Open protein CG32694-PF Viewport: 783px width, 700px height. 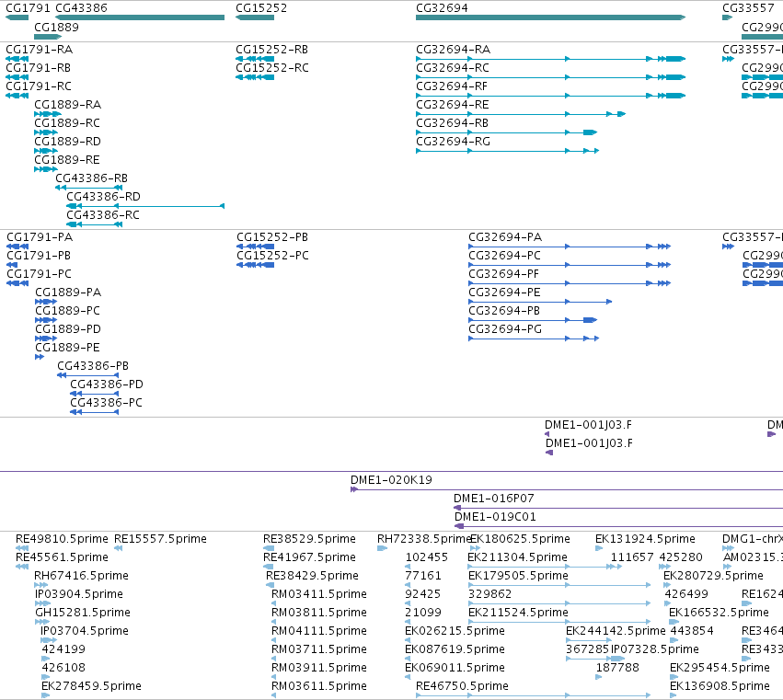[x=570, y=283]
